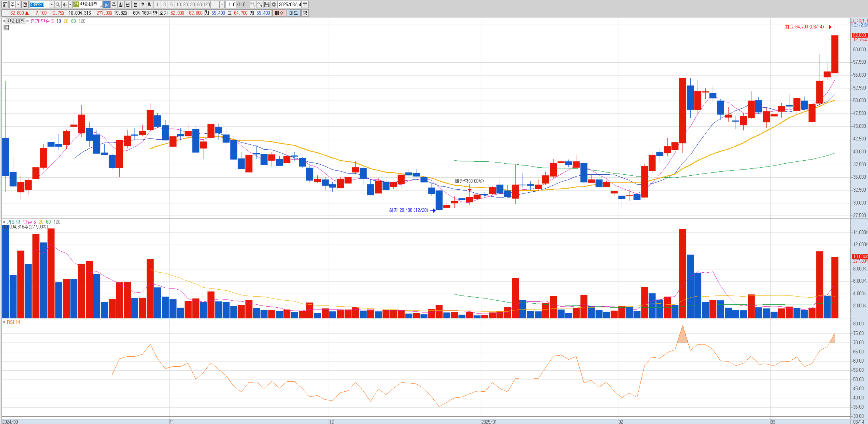Click the 110 bar count input field
The height and width of the screenshot is (424, 868).
231,4
